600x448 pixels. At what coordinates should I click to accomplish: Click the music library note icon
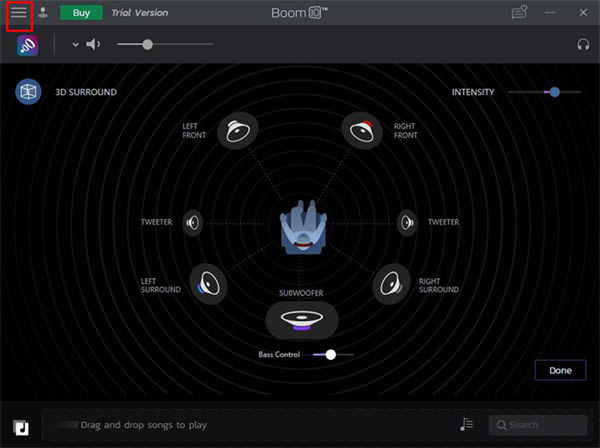coord(21,427)
